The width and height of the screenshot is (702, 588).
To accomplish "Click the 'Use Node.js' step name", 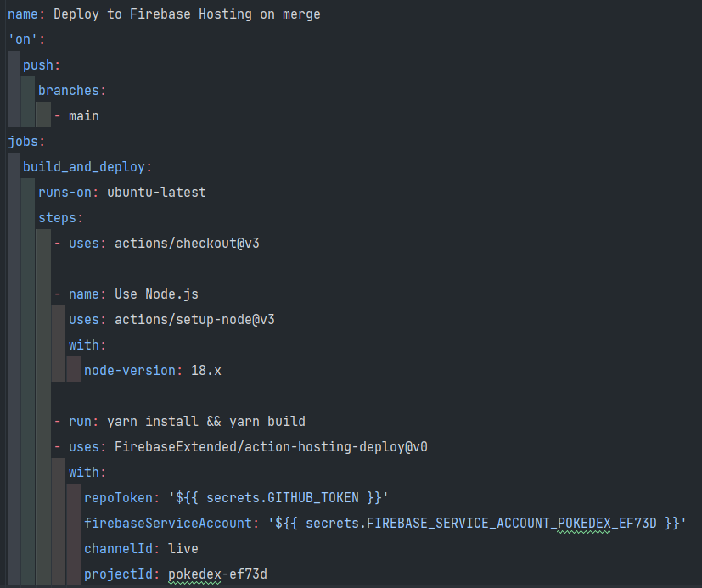I will (x=156, y=294).
